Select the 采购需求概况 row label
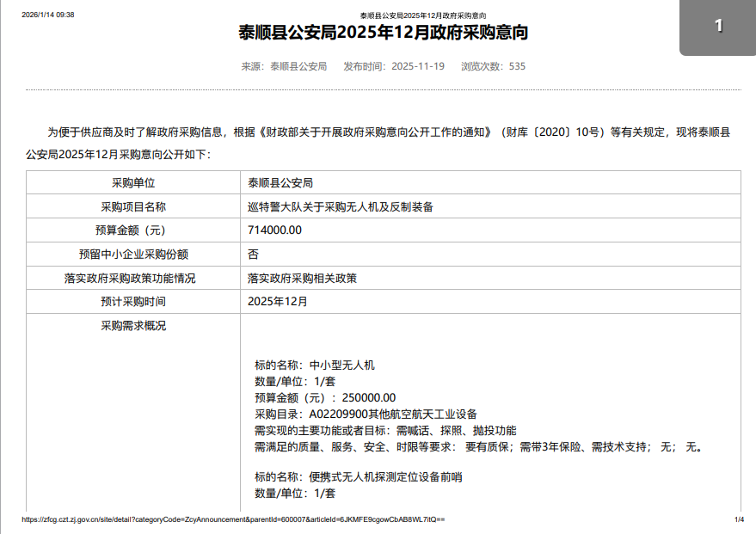Image resolution: width=756 pixels, height=534 pixels. 133,326
